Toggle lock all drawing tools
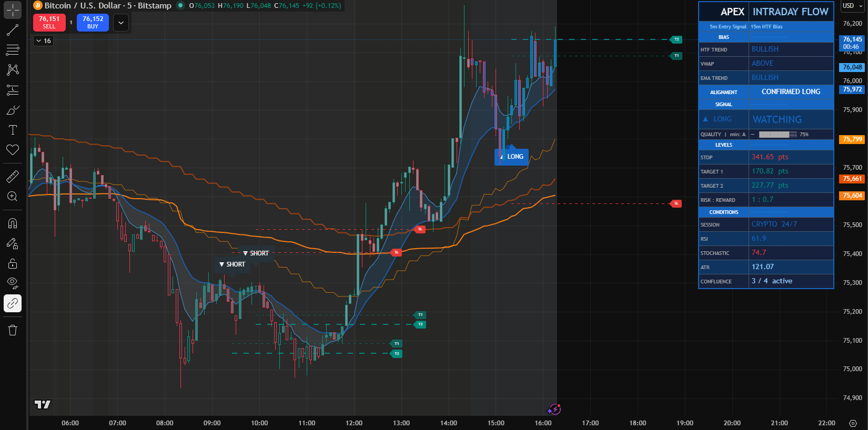Viewport: 868px width, 430px height. point(13,263)
